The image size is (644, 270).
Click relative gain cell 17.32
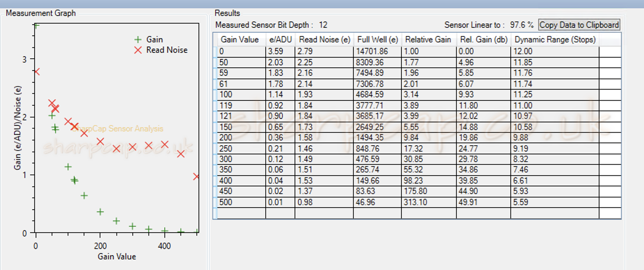click(x=429, y=149)
